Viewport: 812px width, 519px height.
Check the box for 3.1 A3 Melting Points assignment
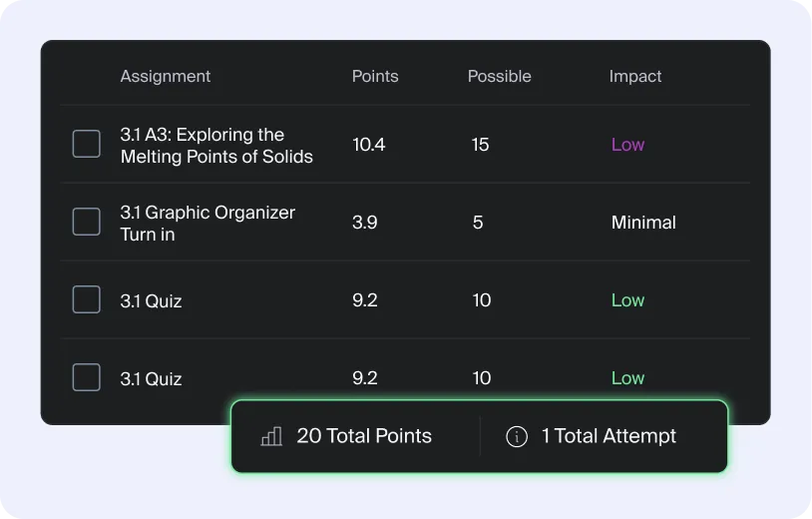[x=87, y=144]
